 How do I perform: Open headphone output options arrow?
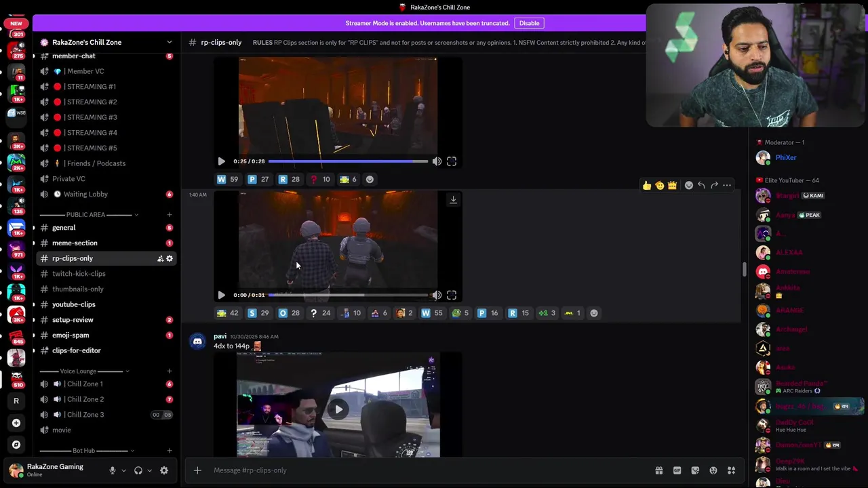149,470
